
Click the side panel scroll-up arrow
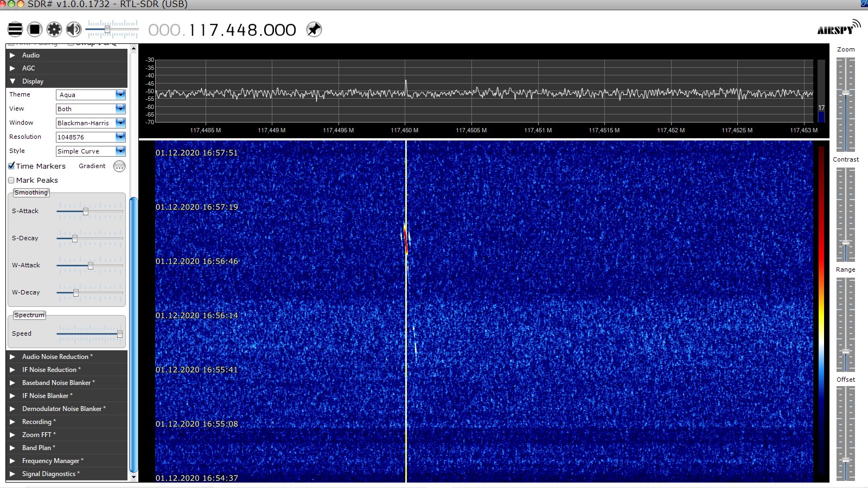(133, 49)
